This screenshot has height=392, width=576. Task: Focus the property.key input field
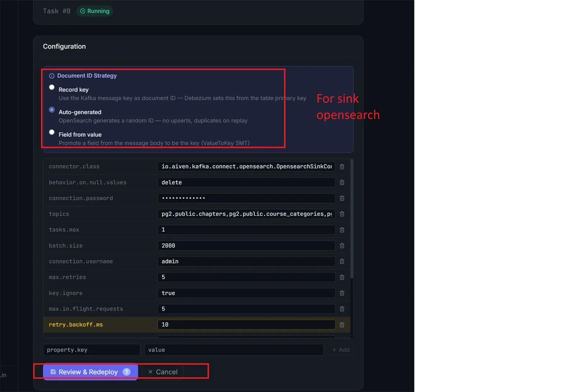tap(91, 350)
